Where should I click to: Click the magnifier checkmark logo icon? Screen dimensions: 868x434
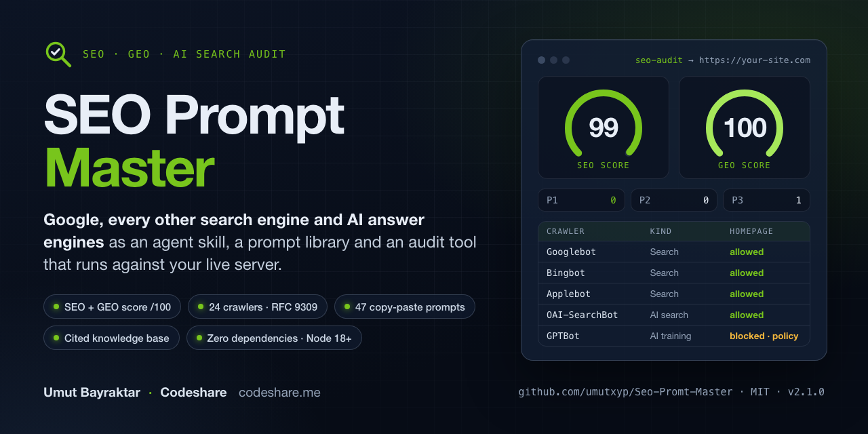point(58,54)
